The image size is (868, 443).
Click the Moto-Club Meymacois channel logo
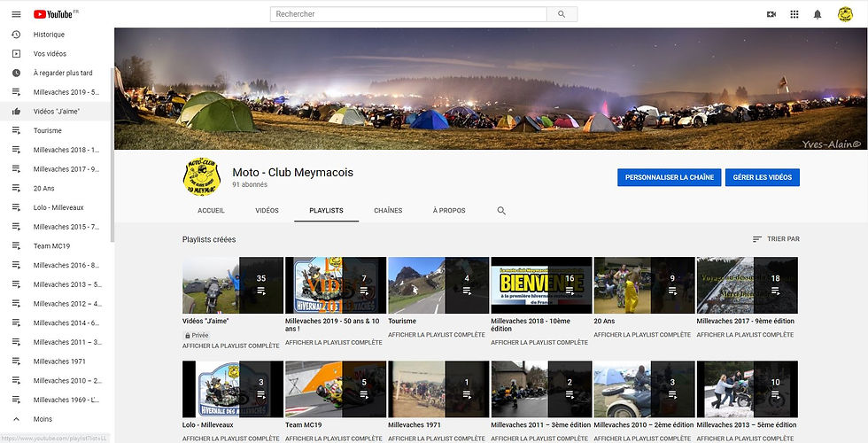202,176
